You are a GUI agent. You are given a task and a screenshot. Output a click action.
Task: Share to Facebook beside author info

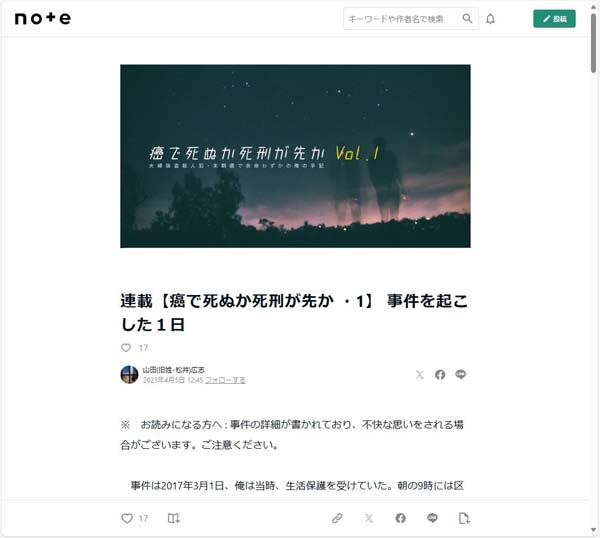click(x=440, y=375)
